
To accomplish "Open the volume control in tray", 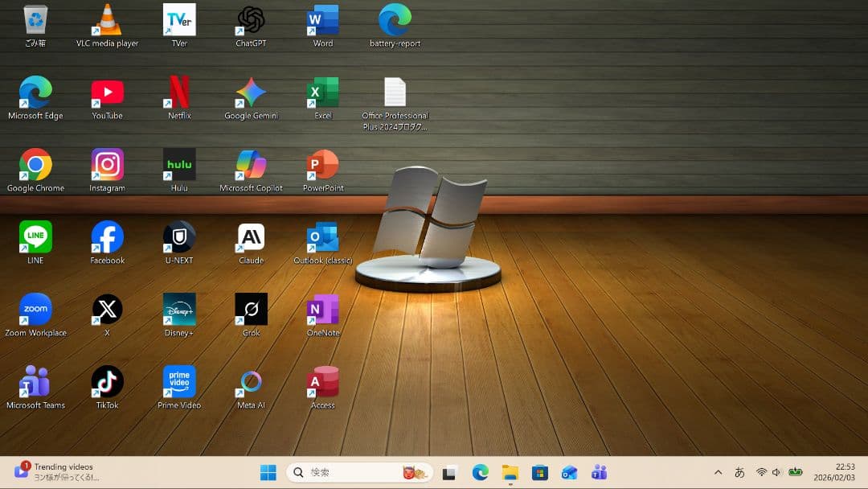I will [776, 472].
